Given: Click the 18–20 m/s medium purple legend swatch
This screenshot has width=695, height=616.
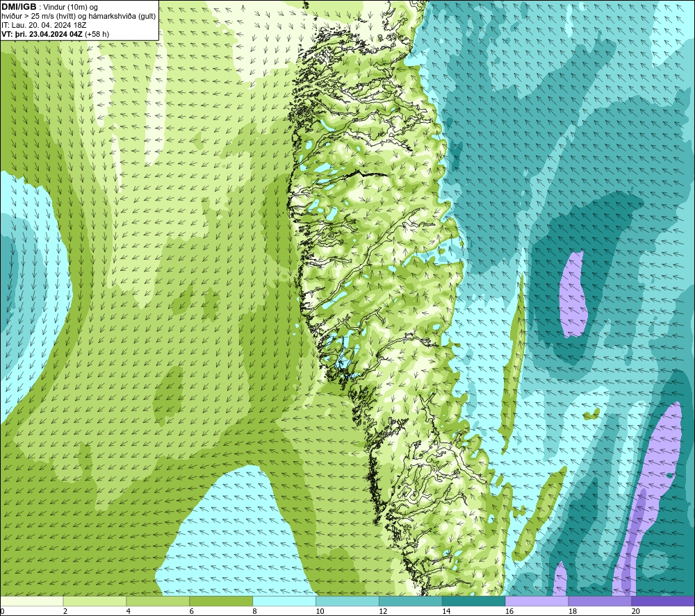Looking at the screenshot, I should pyautogui.click(x=600, y=601).
